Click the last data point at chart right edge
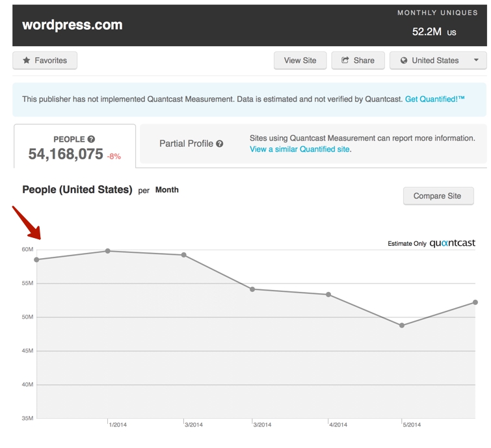Screen dimensions: 491x448 pyautogui.click(x=475, y=302)
